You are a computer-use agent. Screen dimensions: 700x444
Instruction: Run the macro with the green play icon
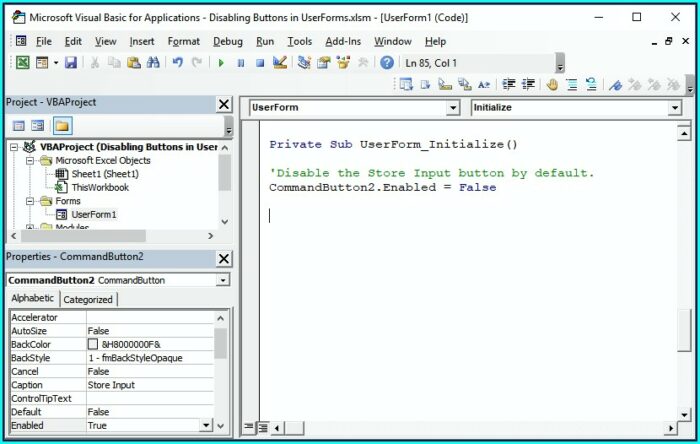click(x=221, y=63)
